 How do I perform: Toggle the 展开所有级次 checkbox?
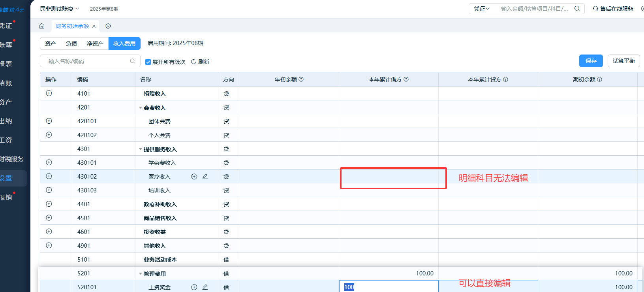pyautogui.click(x=148, y=62)
